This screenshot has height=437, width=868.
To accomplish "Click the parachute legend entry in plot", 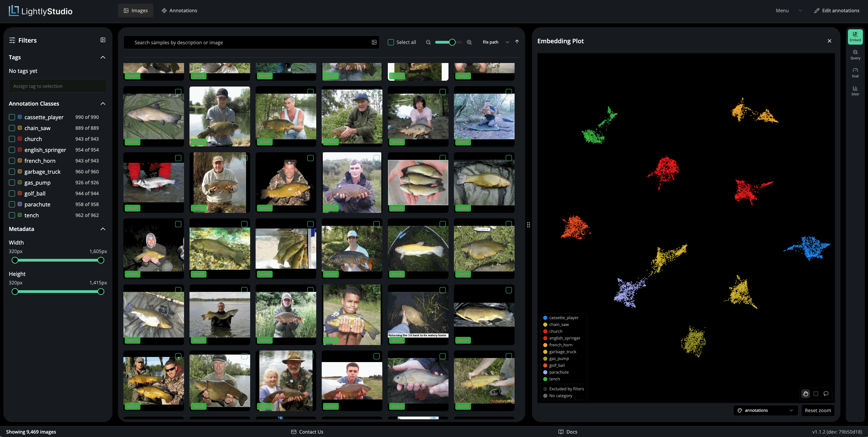I will pos(556,372).
